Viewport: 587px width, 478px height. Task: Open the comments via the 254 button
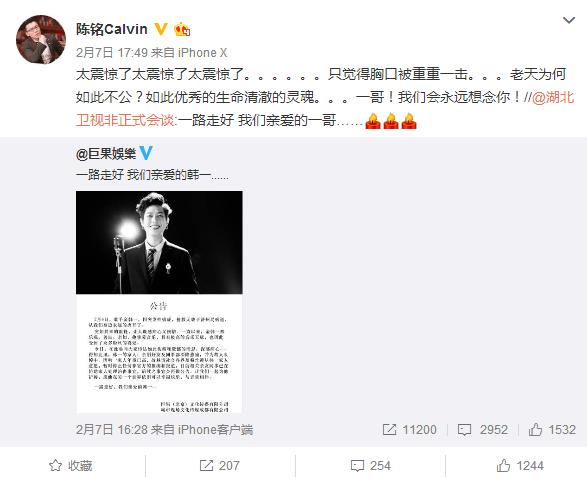371,466
